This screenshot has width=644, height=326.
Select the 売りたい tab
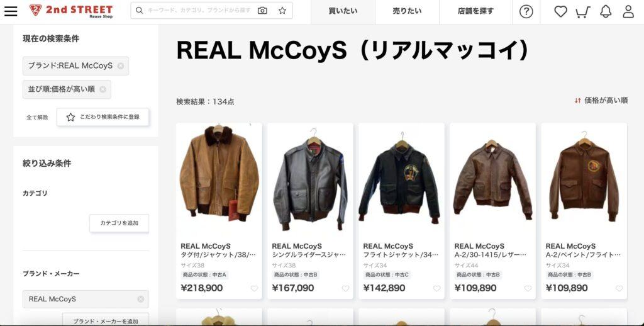pos(407,11)
